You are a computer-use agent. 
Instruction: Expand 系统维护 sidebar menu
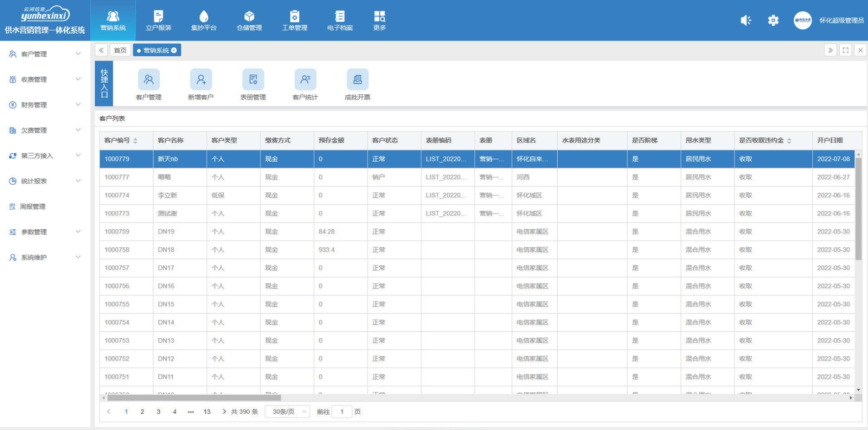(45, 258)
